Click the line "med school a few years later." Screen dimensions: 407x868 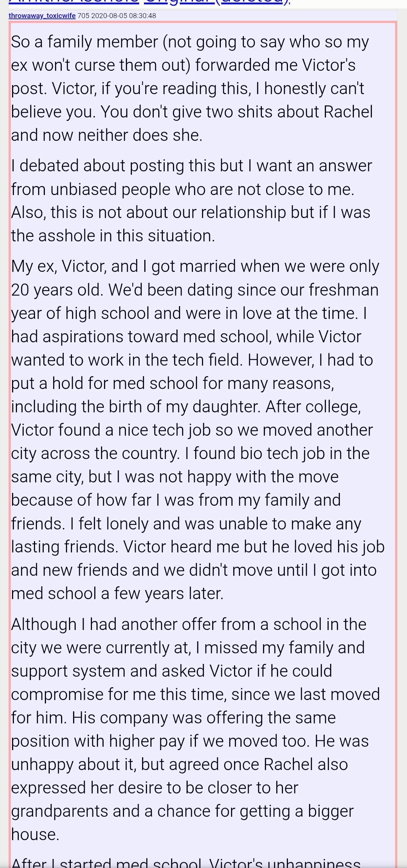[117, 593]
